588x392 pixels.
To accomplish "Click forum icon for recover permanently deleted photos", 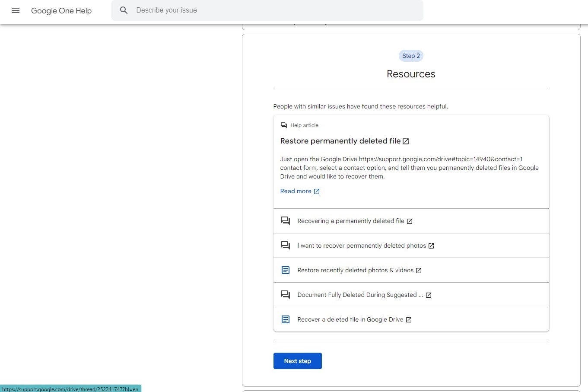I will pyautogui.click(x=286, y=245).
